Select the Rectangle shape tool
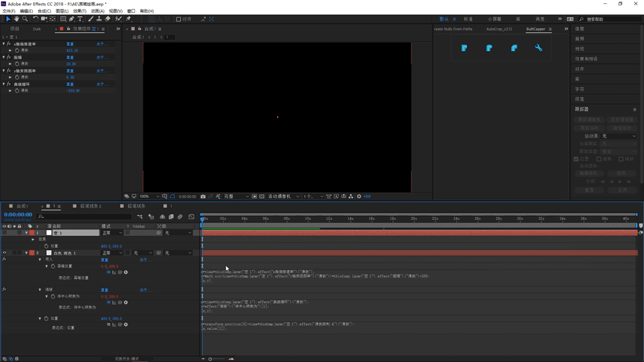The height and width of the screenshot is (362, 644). coord(63,19)
